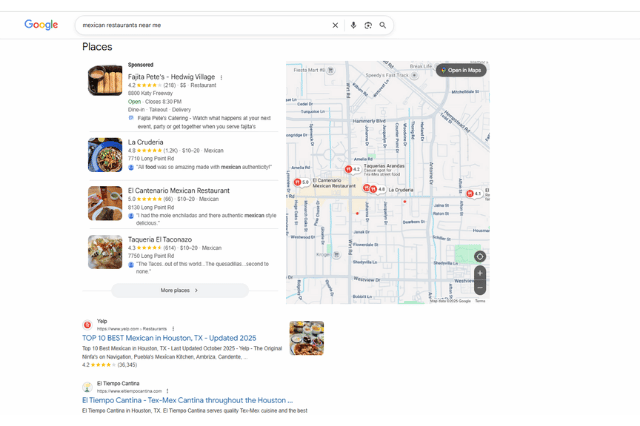640x426 pixels.
Task: Click the Fiesta Mart shopping cart marker
Action: pyautogui.click(x=331, y=70)
